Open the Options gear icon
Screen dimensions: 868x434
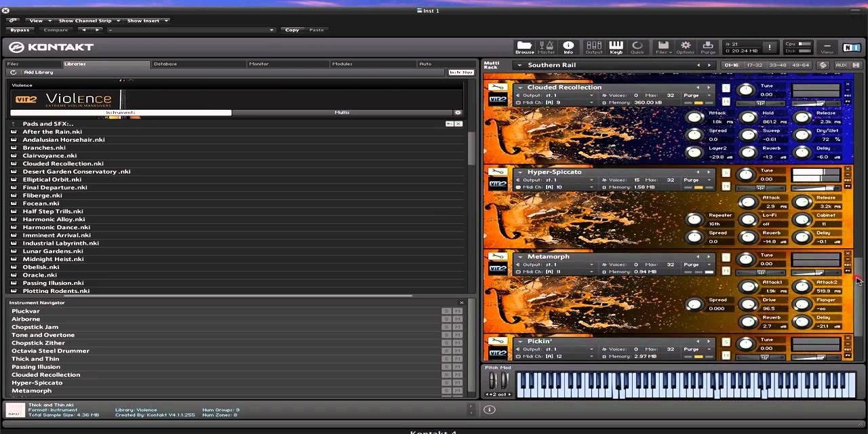pyautogui.click(x=686, y=47)
